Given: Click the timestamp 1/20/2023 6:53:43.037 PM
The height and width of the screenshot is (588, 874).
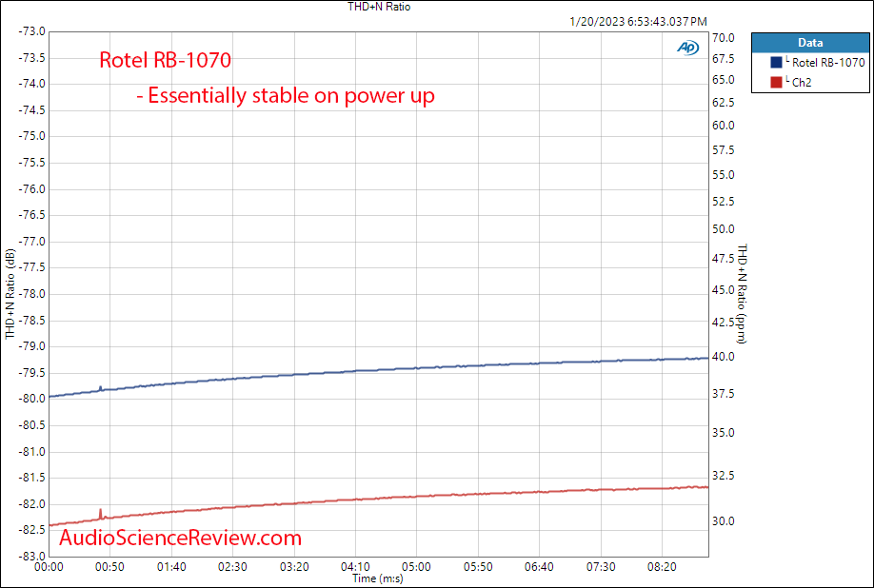Looking at the screenshot, I should pyautogui.click(x=638, y=22).
